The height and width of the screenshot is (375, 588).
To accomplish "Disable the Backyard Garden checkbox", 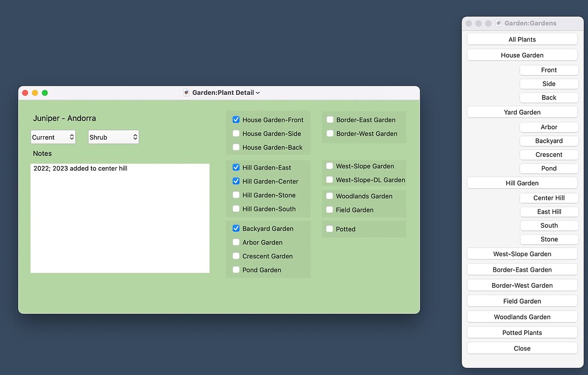I will click(x=235, y=228).
